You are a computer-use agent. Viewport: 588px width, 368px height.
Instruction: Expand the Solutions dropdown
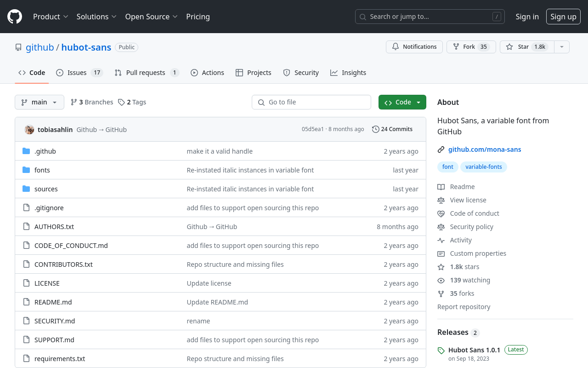click(97, 17)
